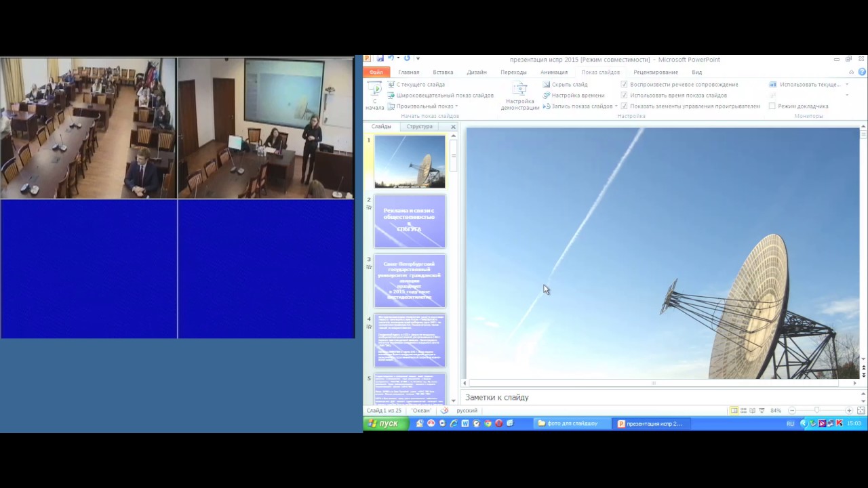Open Вид ribbon tab
Viewport: 868px width, 488px height.
[696, 72]
